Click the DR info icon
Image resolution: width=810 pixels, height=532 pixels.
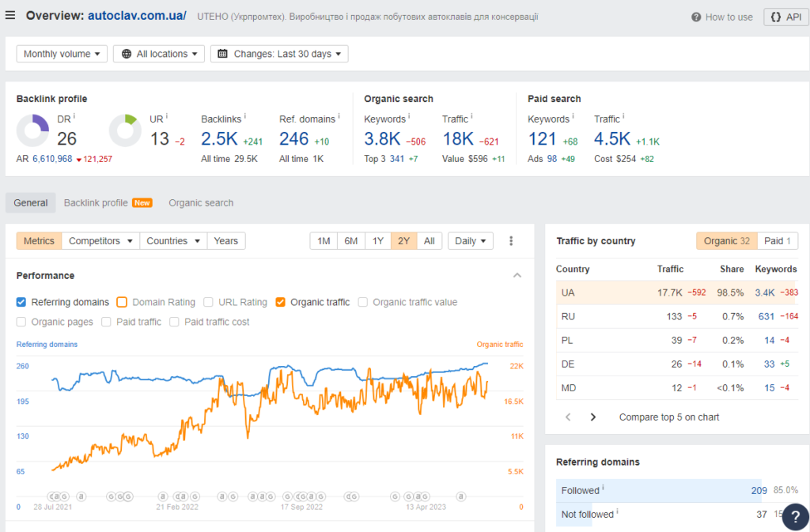(74, 116)
